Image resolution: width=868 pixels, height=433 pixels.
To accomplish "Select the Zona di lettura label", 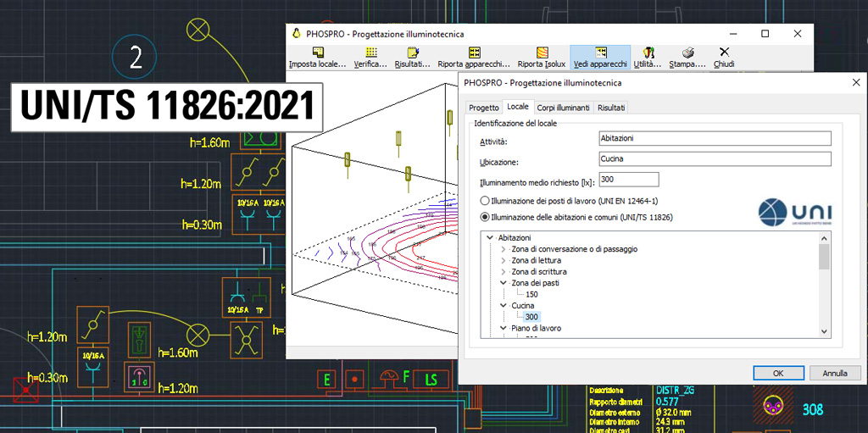I will click(x=537, y=260).
